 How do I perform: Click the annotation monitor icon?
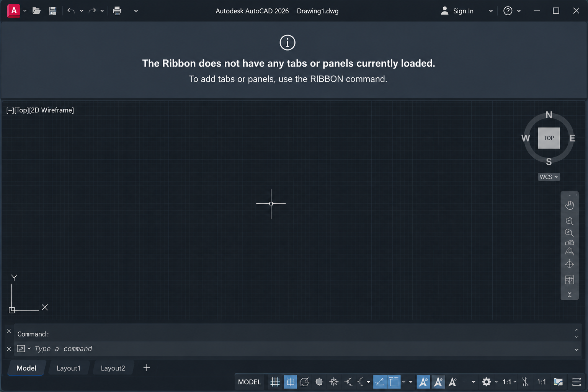(x=525, y=382)
